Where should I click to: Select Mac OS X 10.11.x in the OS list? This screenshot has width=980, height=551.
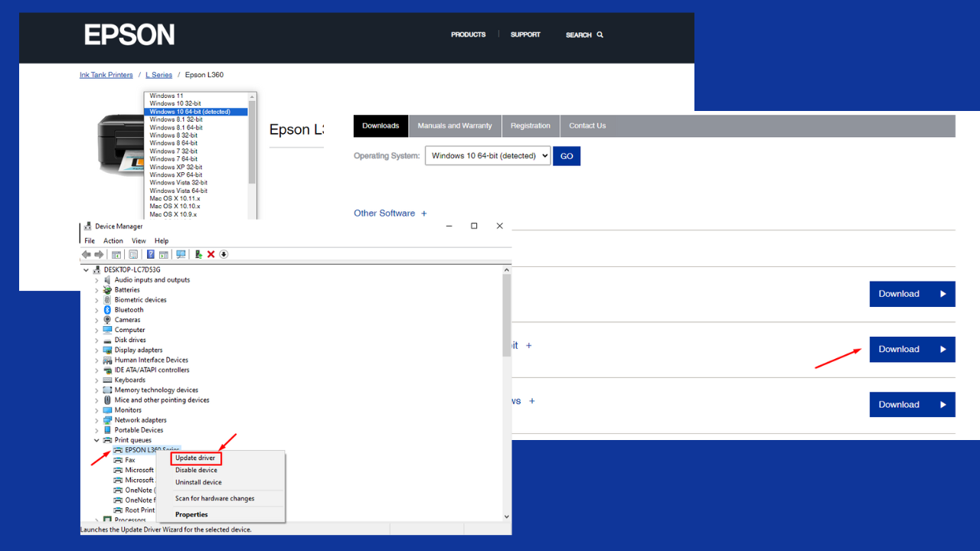175,199
